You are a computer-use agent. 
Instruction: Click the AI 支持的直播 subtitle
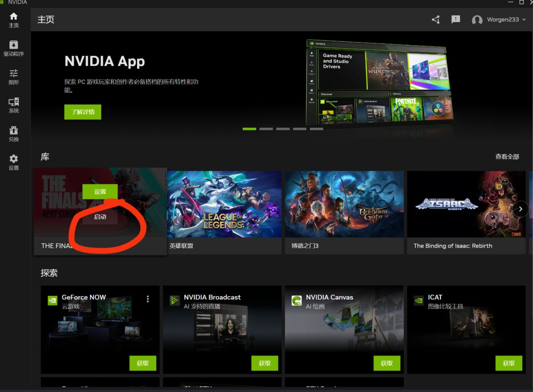tap(202, 307)
